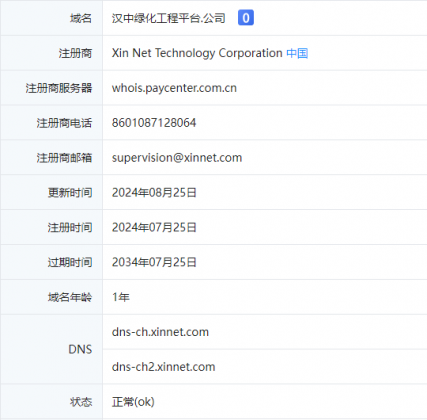Click the 过期时间 row label
Viewport: 427px width, 420px height.
tap(70, 262)
